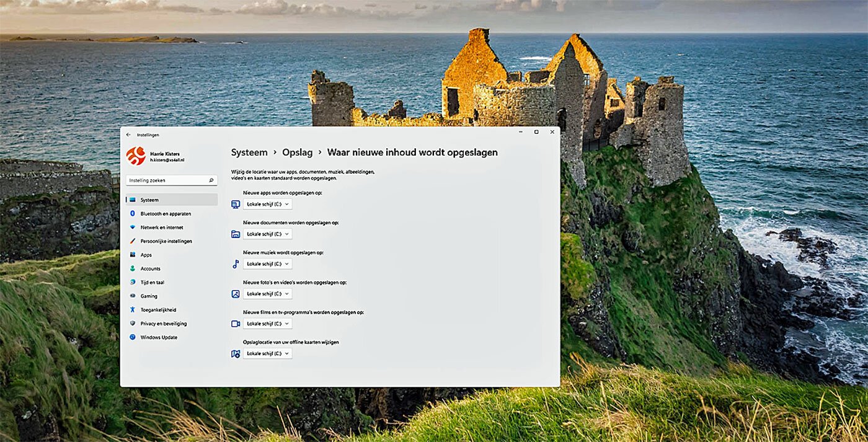
Task: Click the Harrie Kisters account name
Action: pyautogui.click(x=165, y=153)
